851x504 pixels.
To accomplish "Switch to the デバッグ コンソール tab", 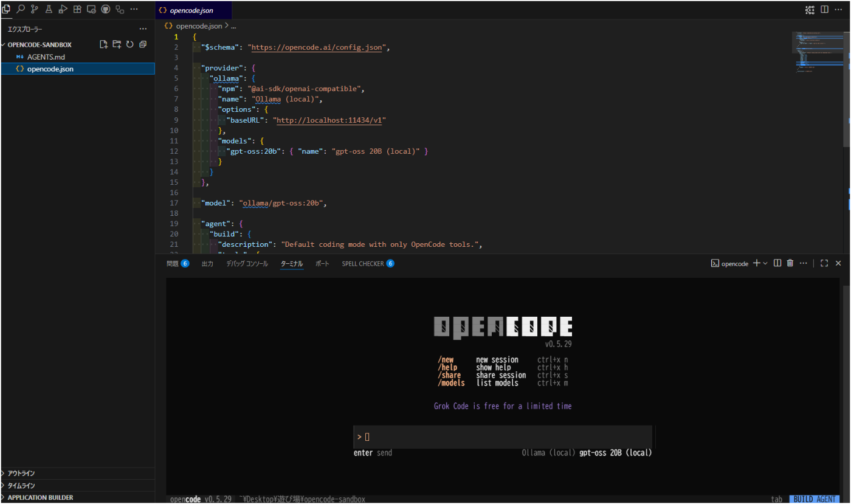I will click(247, 263).
